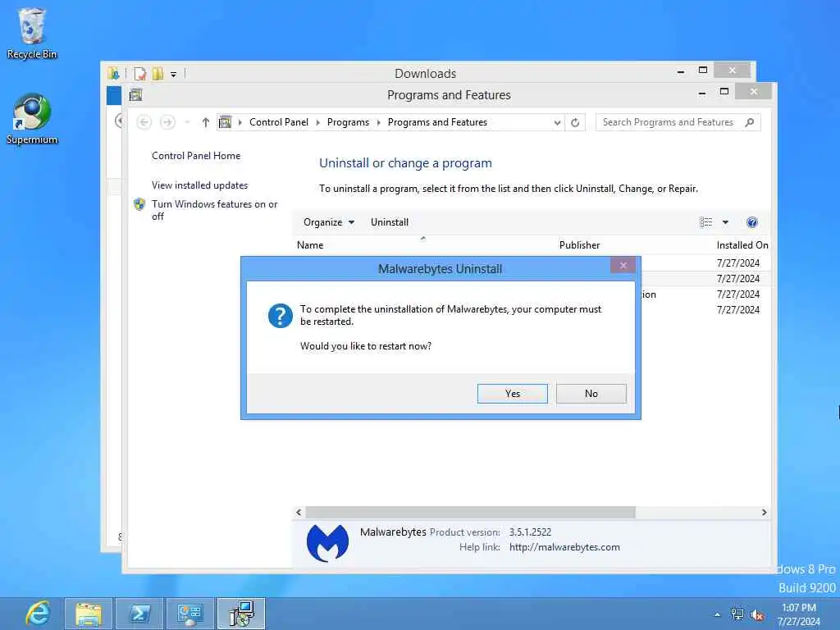
Task: Change view icon in toolbar
Action: pyautogui.click(x=706, y=222)
